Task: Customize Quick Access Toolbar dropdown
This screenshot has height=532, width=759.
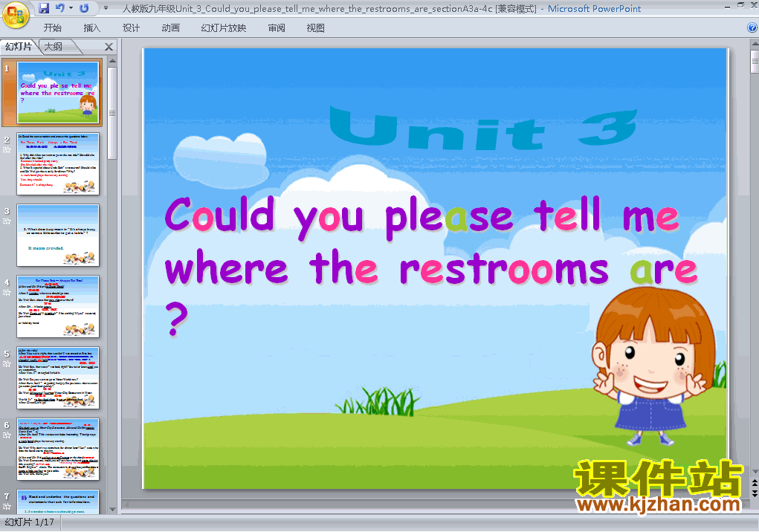Action: coord(106,7)
